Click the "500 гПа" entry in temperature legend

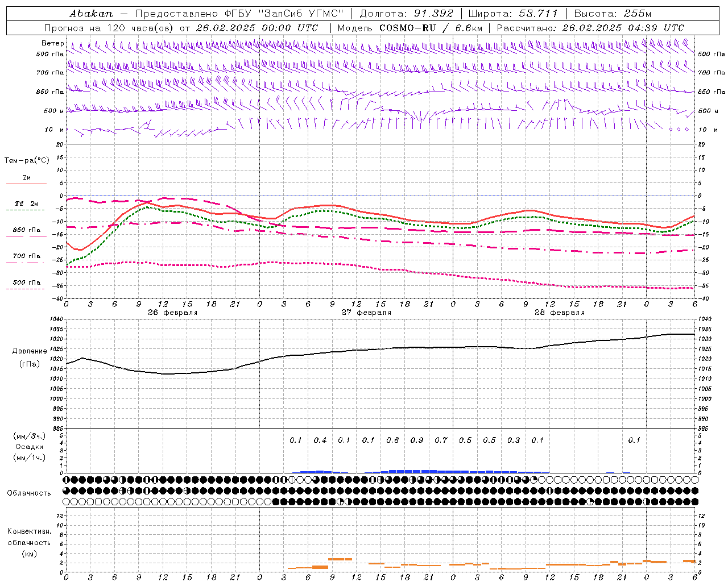(x=26, y=282)
